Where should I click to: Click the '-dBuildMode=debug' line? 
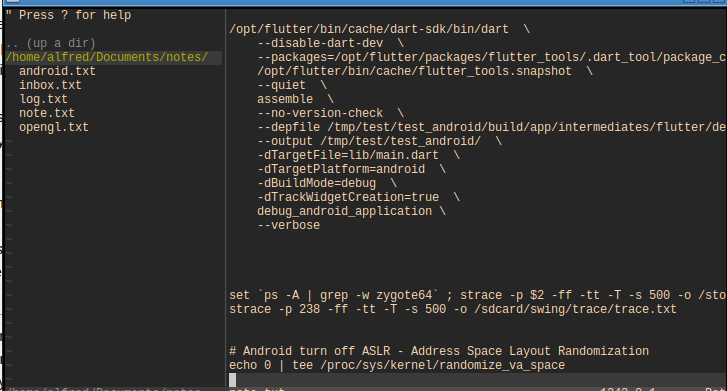(327, 183)
